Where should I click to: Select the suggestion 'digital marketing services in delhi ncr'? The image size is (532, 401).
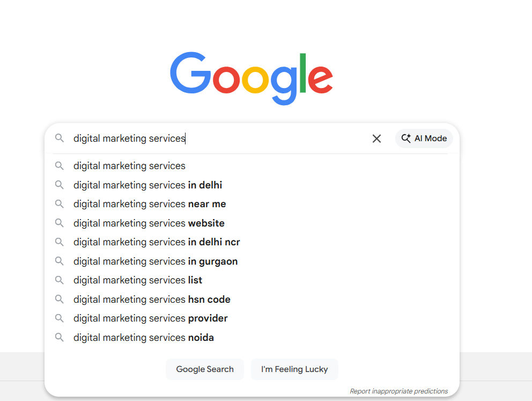click(x=157, y=242)
